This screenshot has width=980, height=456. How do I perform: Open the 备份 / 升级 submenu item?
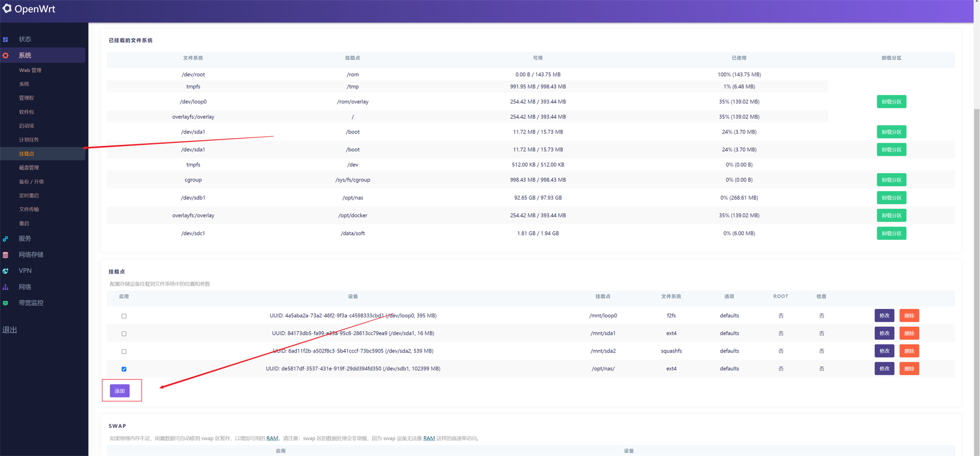click(x=31, y=182)
